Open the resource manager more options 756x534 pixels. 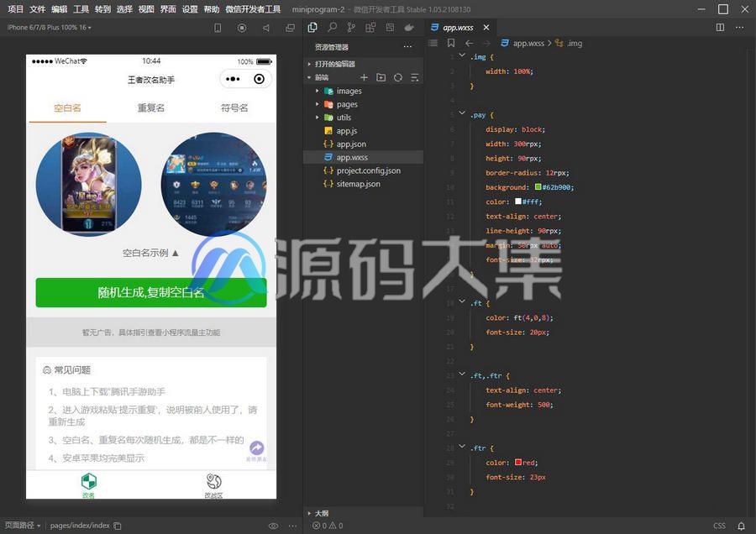[x=407, y=47]
